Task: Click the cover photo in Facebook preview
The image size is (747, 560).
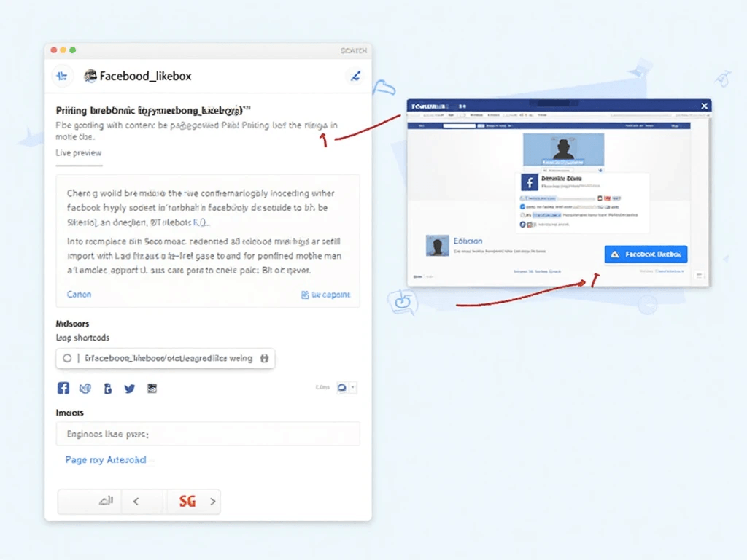Action: click(x=563, y=149)
